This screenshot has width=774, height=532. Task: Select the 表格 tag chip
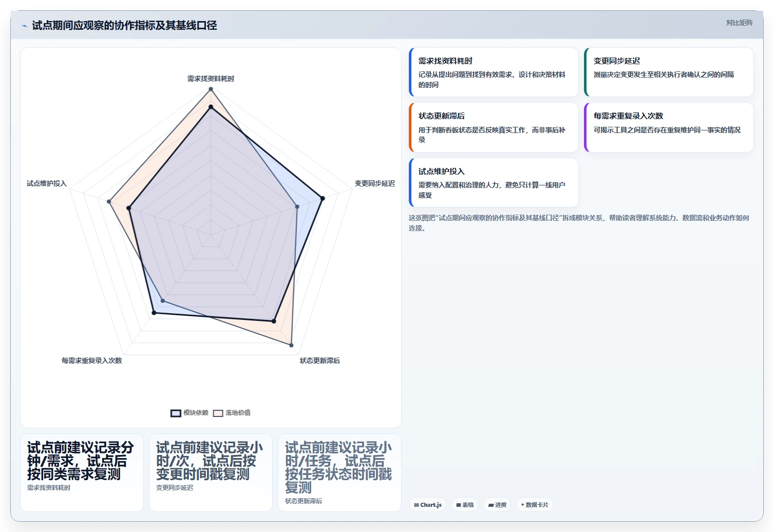coord(465,505)
